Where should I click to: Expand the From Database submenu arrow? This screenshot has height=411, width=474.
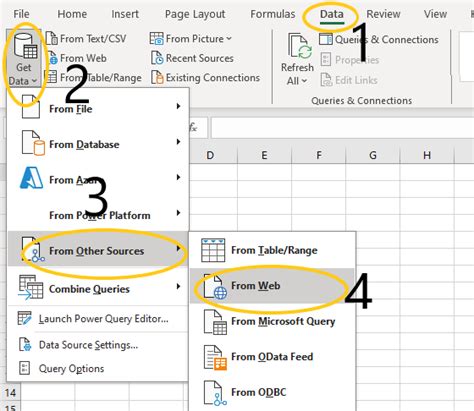click(x=178, y=142)
